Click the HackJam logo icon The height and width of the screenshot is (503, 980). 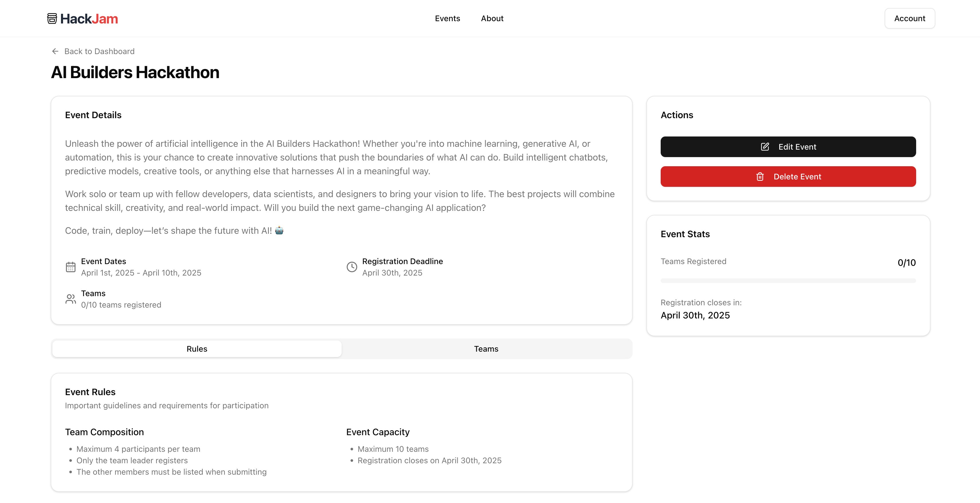point(52,18)
